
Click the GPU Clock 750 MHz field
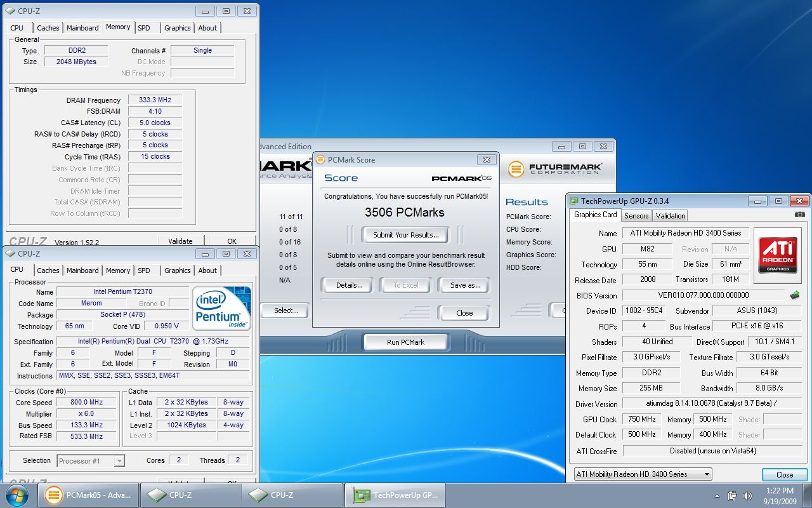tap(641, 420)
